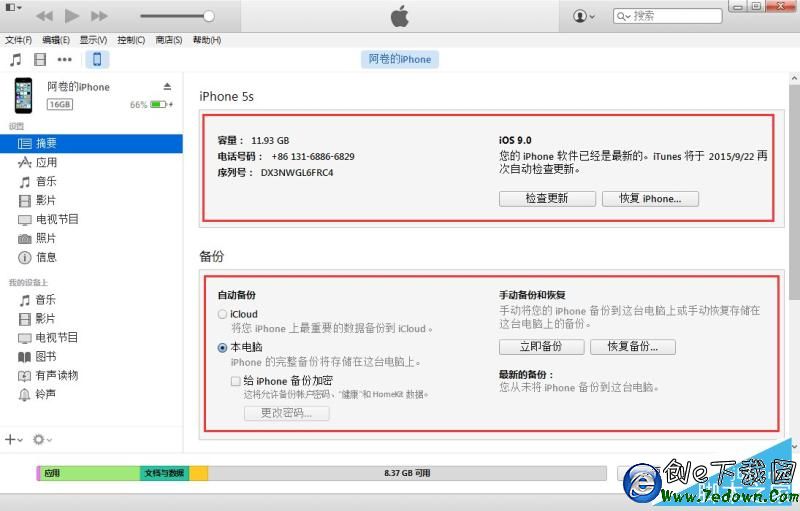Click the plus add button at sidebar bottom
The image size is (800, 511).
coord(13,439)
